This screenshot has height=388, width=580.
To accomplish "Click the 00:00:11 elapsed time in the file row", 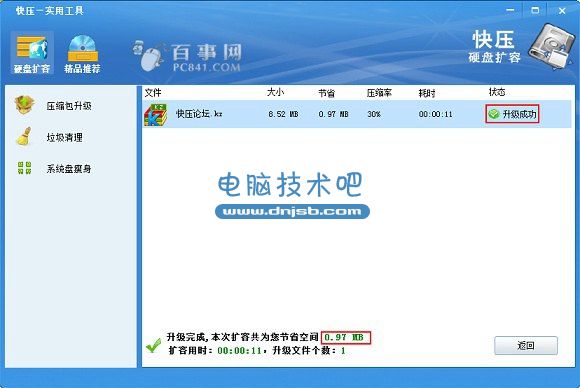I will 435,114.
